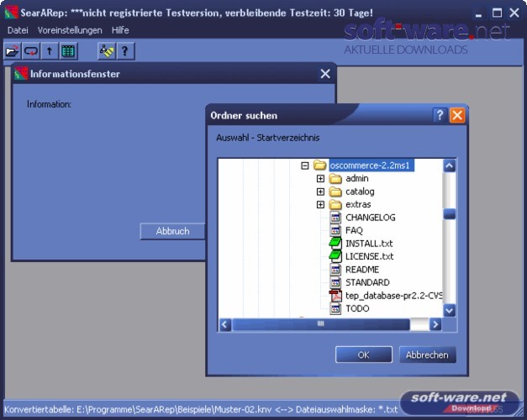Click the search-replace tools toolbar icon
527x420 pixels.
[107, 51]
